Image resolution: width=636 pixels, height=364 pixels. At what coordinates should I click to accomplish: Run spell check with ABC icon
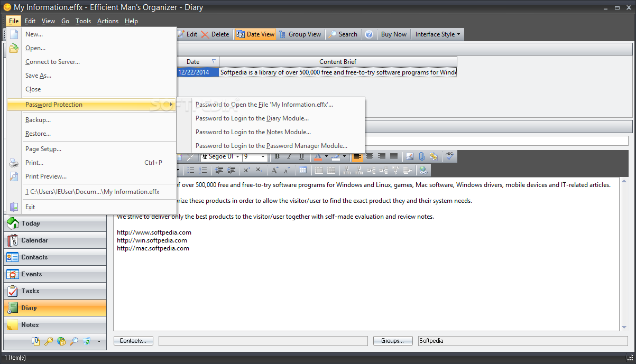pyautogui.click(x=449, y=156)
